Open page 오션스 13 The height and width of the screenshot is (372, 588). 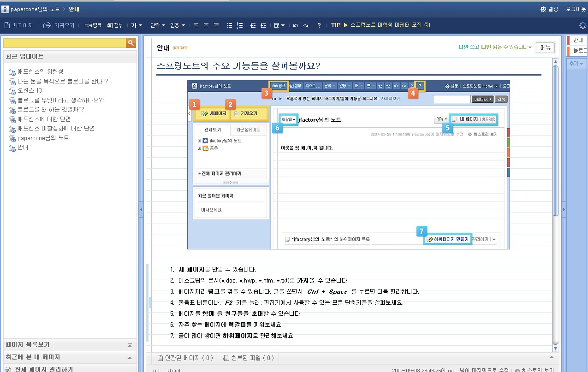pos(30,90)
